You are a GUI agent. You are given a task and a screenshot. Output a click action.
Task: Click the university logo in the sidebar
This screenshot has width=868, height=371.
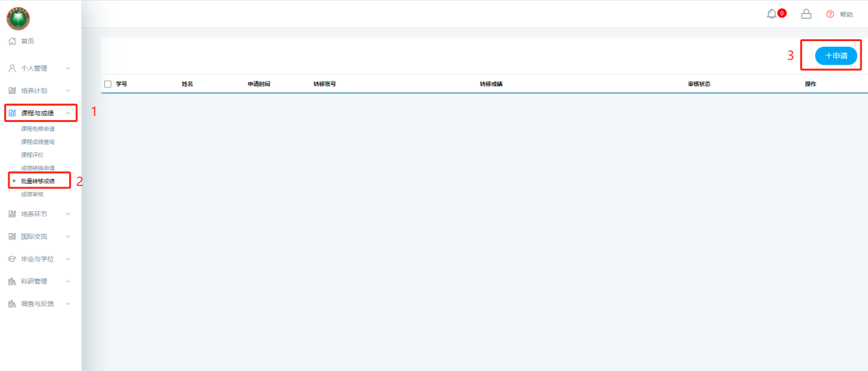coord(18,19)
